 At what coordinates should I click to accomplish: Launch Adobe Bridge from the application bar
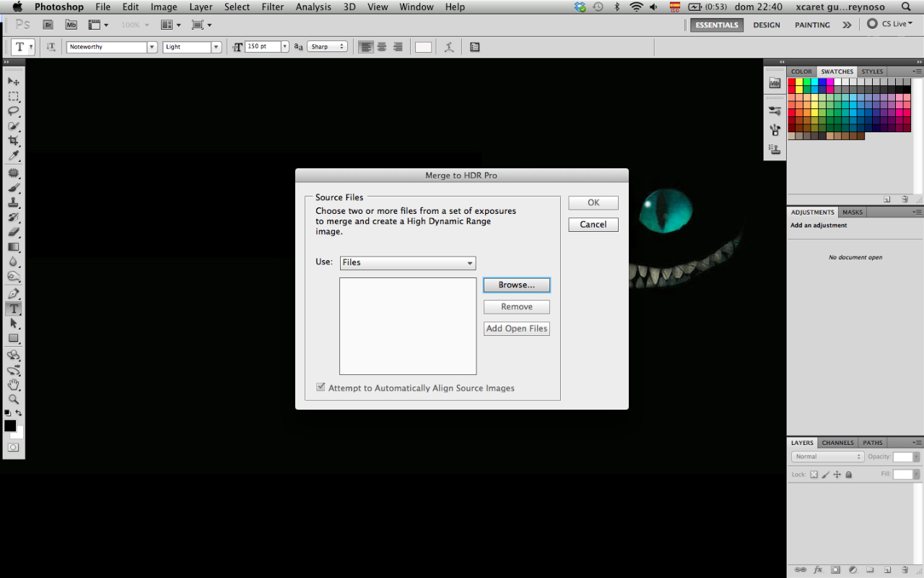coord(48,25)
